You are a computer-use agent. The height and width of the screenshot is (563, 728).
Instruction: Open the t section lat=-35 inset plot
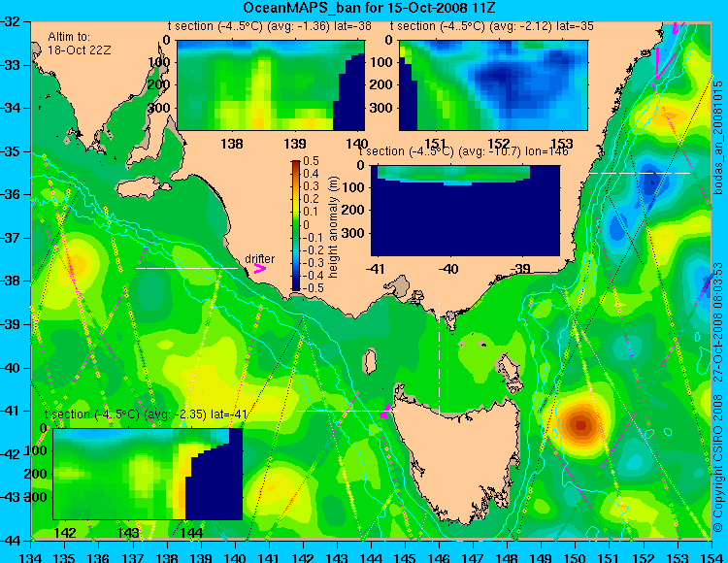(493, 85)
